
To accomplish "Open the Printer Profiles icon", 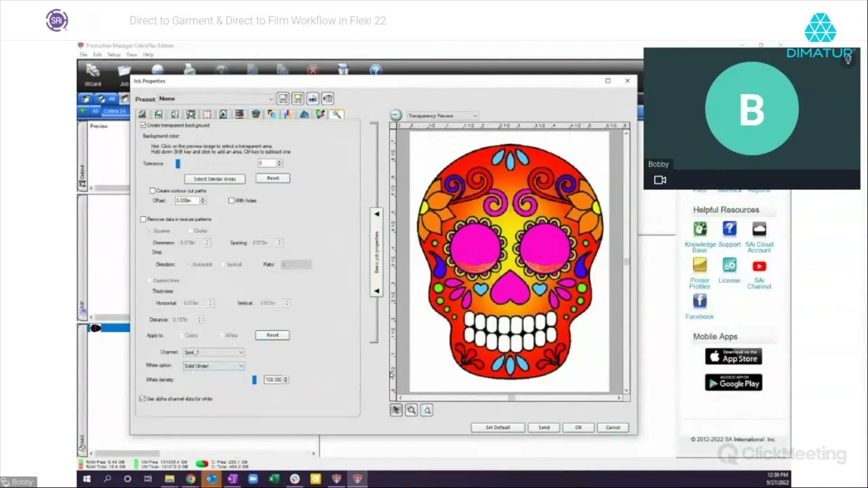I will pyautogui.click(x=700, y=266).
